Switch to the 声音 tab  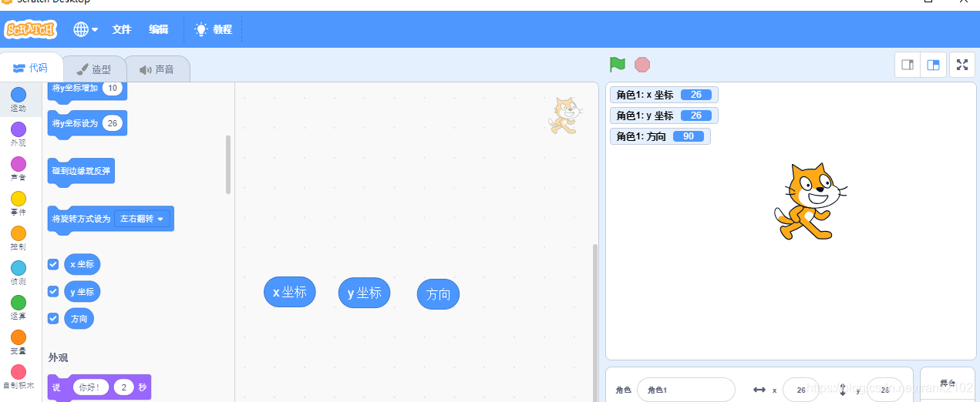click(x=157, y=69)
